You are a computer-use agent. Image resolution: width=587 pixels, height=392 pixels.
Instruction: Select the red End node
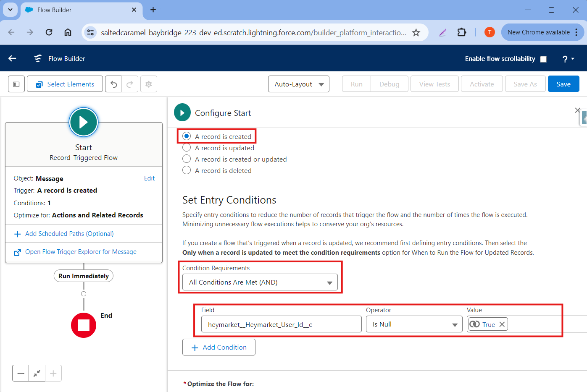pyautogui.click(x=84, y=325)
